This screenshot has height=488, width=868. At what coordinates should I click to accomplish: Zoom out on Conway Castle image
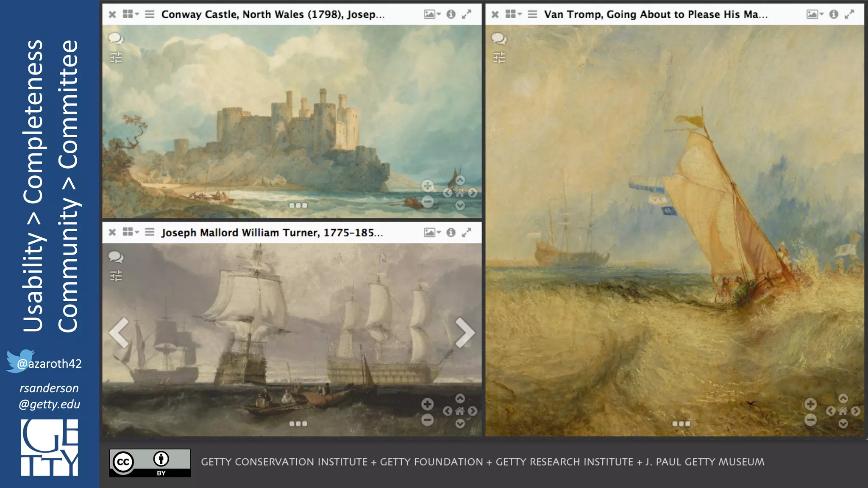coord(428,202)
